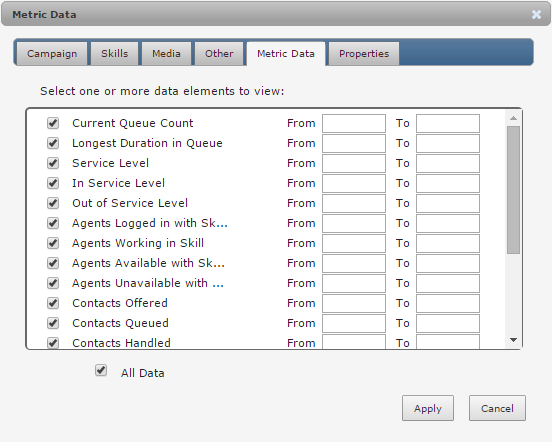Go to the Other tab
This screenshot has height=442, width=552.
(x=219, y=53)
